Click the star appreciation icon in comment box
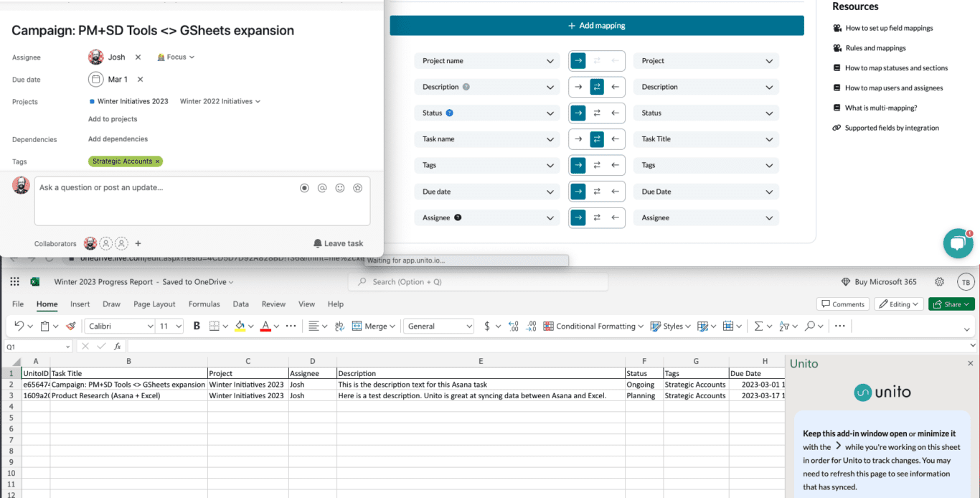This screenshot has height=498, width=980. coord(357,188)
